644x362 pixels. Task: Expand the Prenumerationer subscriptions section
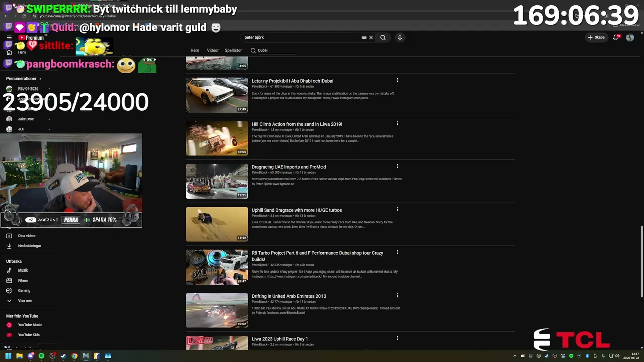click(x=24, y=79)
